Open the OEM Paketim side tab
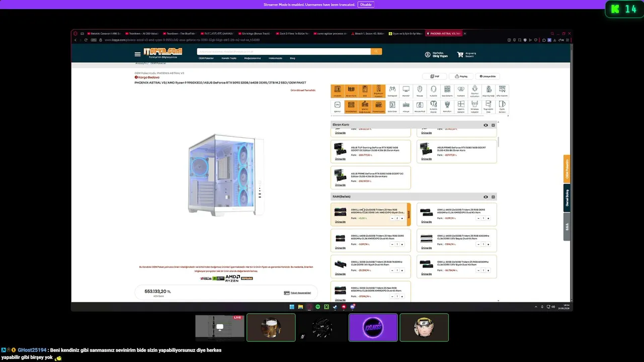Screen dimensions: 644x362 [567, 169]
